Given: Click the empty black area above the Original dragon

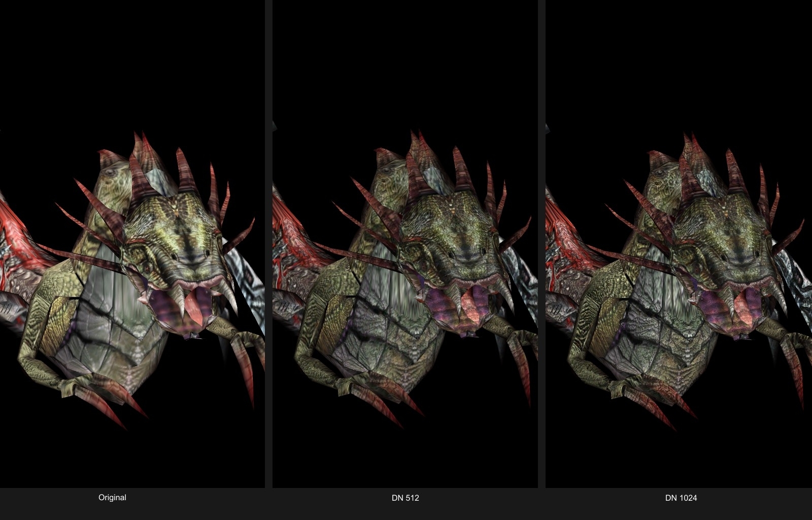Looking at the screenshot, I should point(132,66).
